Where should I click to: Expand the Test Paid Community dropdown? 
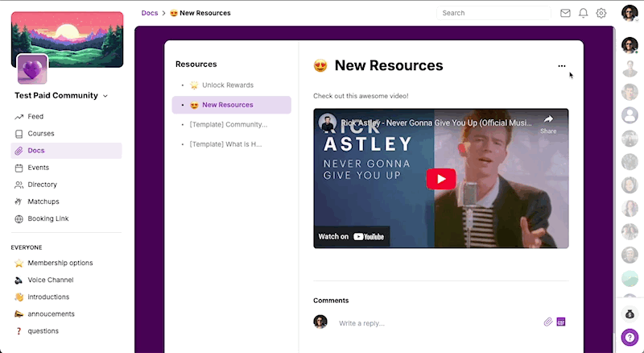coord(105,96)
